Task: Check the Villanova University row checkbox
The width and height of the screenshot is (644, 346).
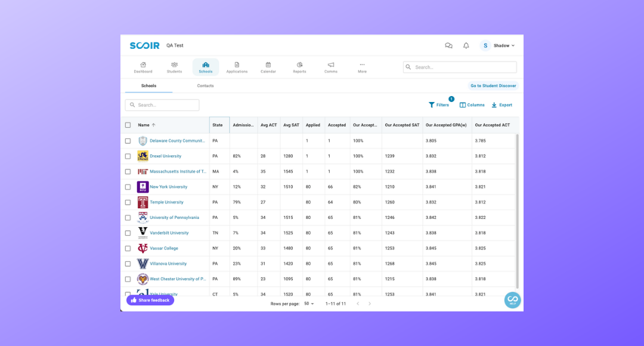Action: [x=128, y=264]
